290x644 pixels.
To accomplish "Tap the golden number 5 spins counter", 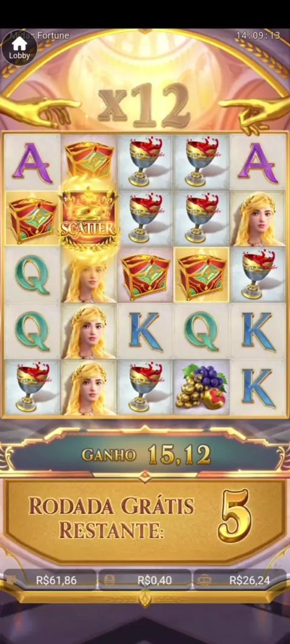I will (x=234, y=516).
